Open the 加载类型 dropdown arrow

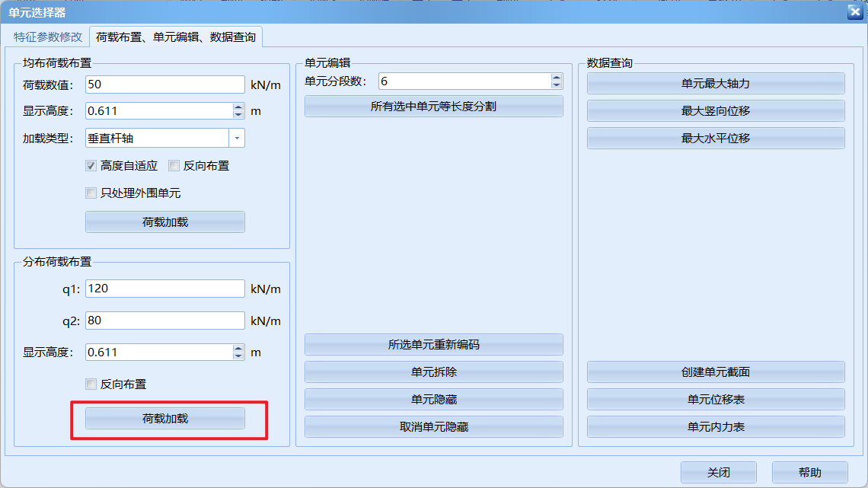(237, 138)
